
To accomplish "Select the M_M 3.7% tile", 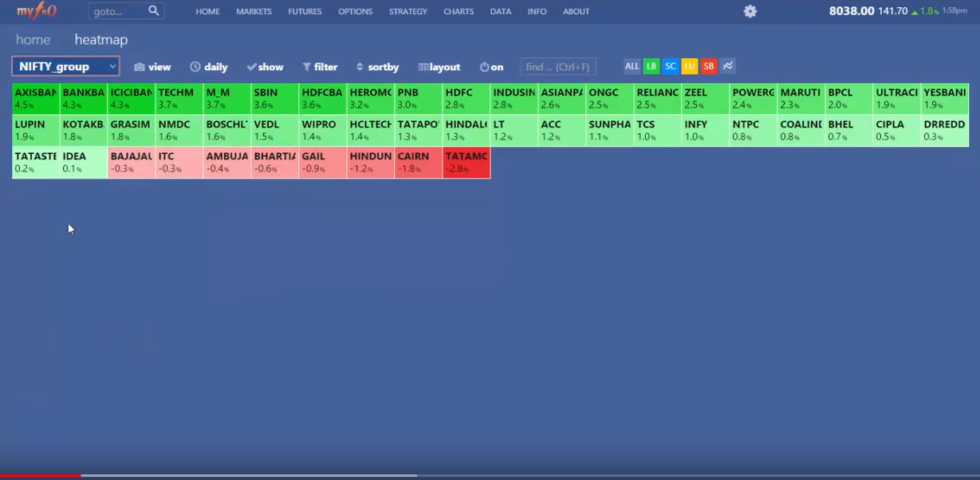I will [x=227, y=99].
